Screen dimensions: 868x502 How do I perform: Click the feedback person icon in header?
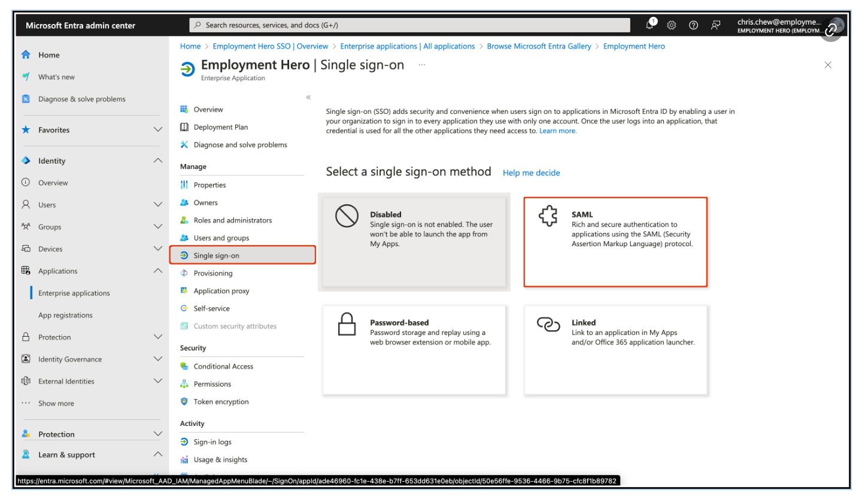(x=715, y=25)
